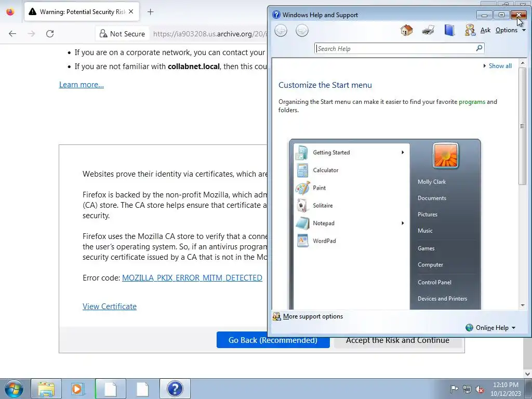
Task: Select the Warning: Potential Security Risk tab
Action: point(82,12)
